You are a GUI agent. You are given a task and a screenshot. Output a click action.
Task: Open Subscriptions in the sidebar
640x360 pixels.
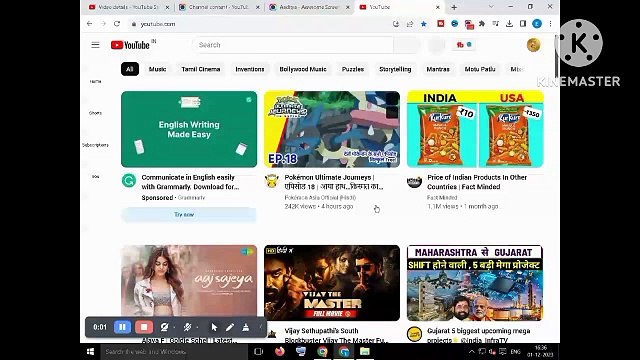95,145
